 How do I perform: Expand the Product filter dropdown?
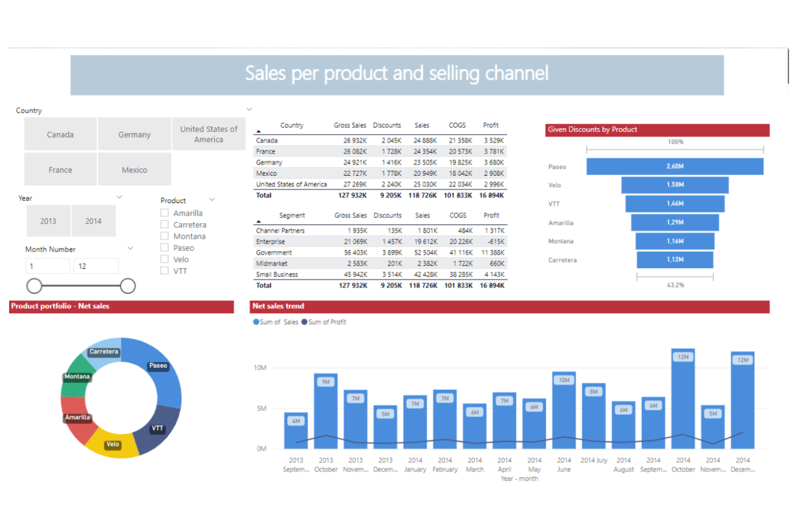tap(211, 199)
